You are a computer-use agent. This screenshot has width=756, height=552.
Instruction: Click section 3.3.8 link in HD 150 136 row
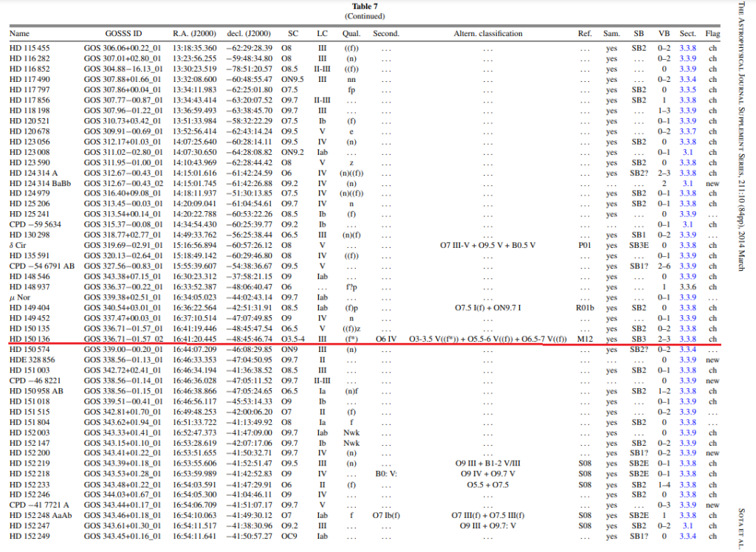click(687, 338)
